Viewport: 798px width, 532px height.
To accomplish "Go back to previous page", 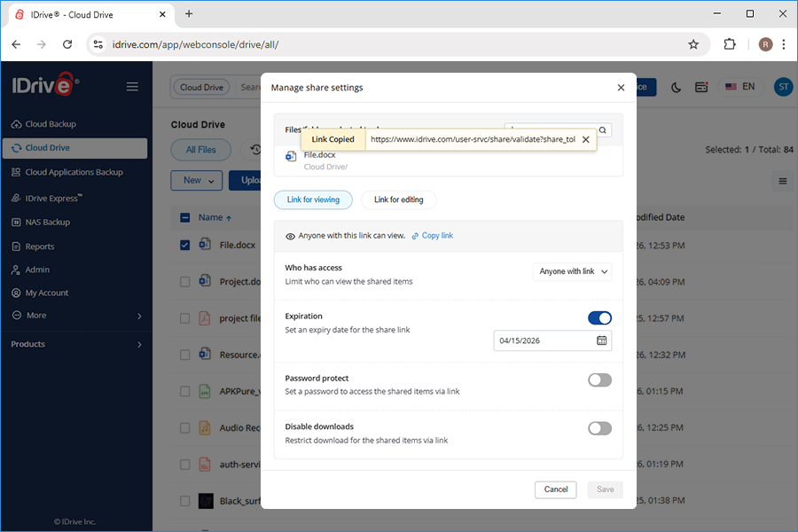I will coord(16,45).
